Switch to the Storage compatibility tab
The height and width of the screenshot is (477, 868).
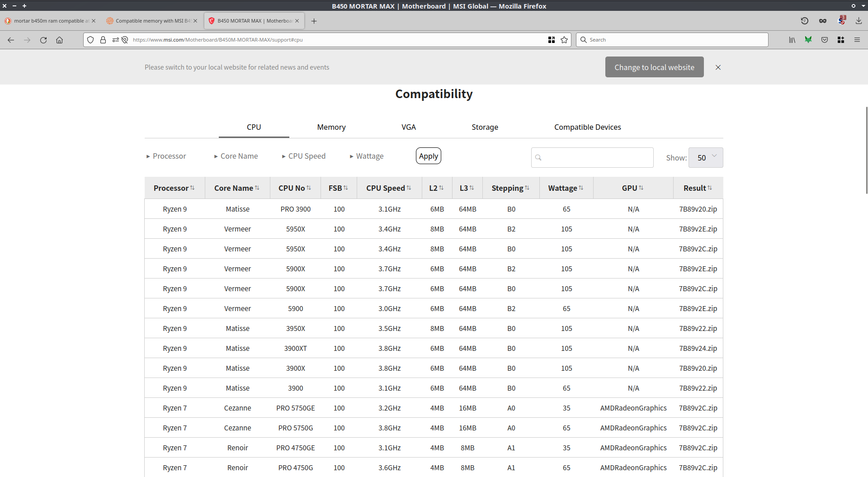(485, 127)
